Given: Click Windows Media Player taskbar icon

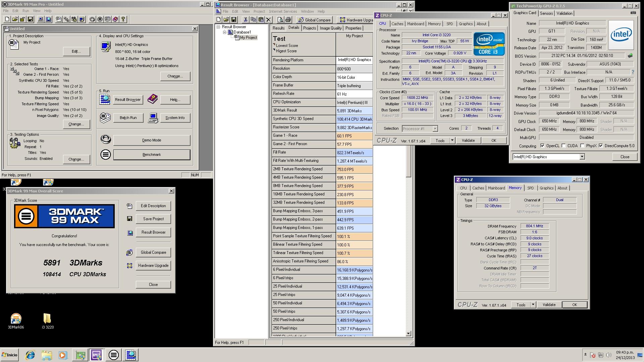Looking at the screenshot, I should point(63,355).
